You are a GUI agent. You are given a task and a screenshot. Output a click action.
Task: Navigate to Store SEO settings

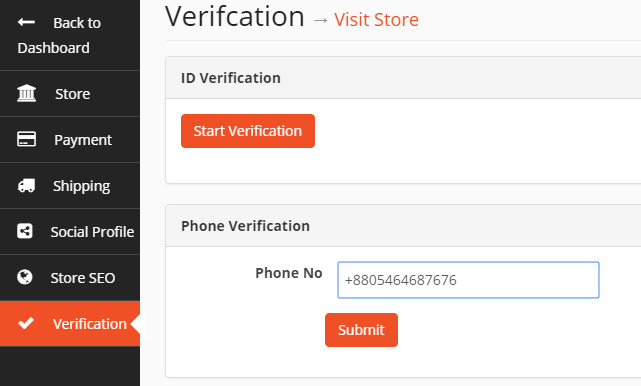(x=70, y=278)
